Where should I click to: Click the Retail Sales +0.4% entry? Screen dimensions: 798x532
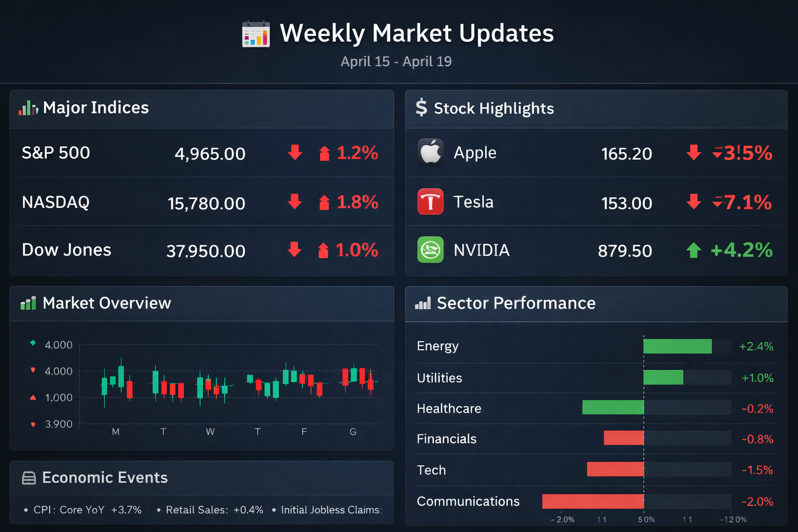click(x=214, y=510)
